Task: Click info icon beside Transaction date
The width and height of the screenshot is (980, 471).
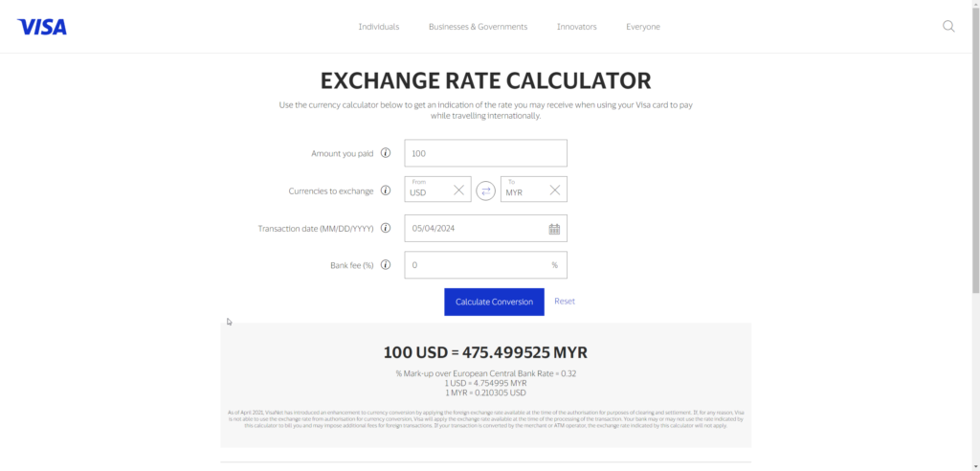Action: point(386,228)
